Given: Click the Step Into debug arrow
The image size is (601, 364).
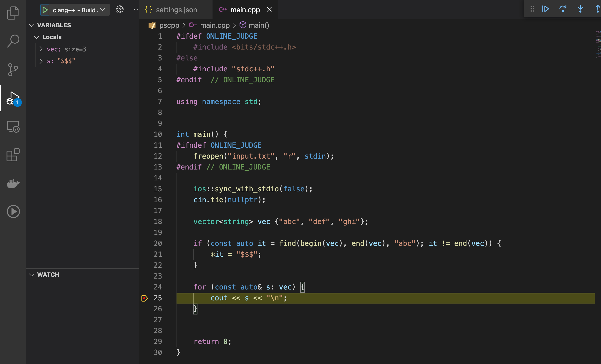Looking at the screenshot, I should coord(580,9).
